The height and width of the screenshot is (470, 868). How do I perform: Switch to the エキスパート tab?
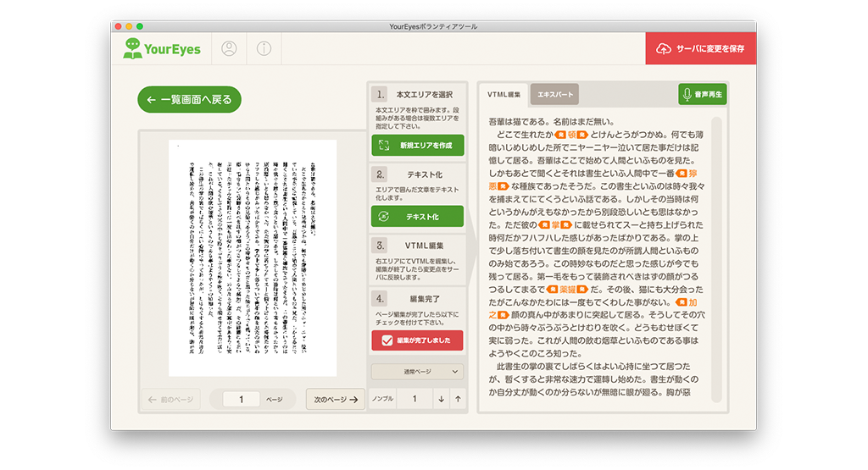555,95
